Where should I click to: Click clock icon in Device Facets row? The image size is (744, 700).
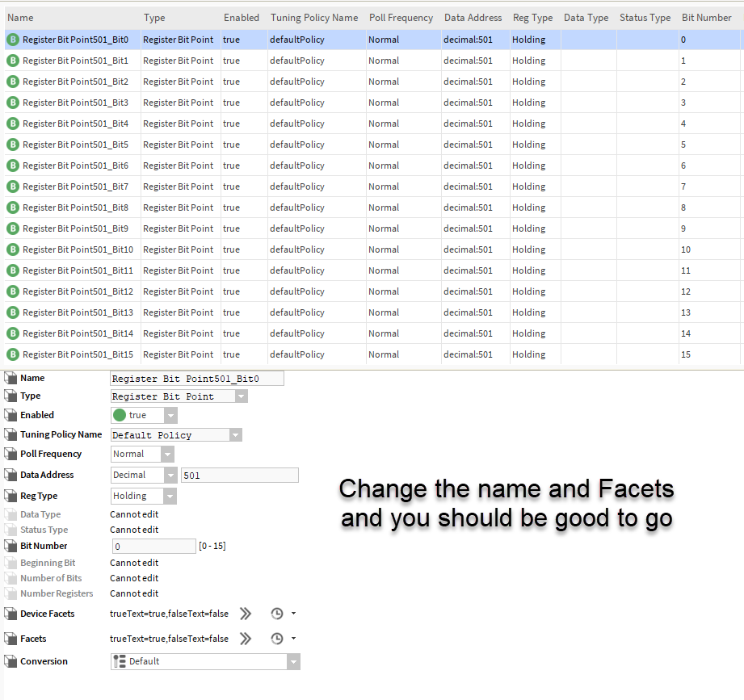(277, 614)
